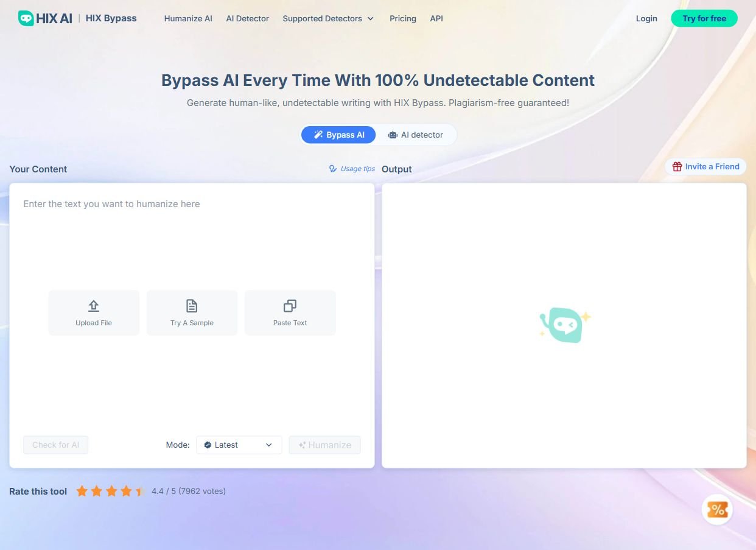
Task: Open the Mode dropdown showing Latest
Action: click(239, 445)
